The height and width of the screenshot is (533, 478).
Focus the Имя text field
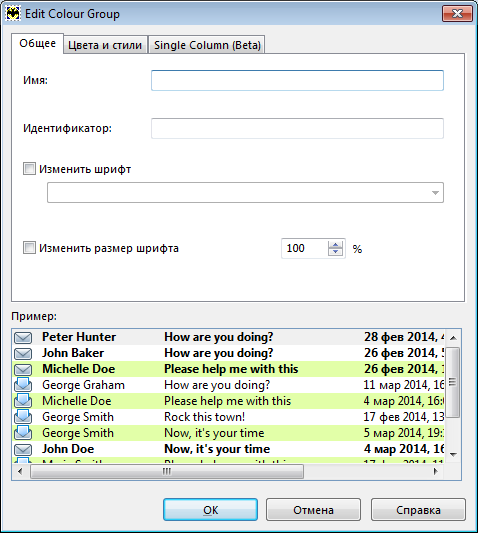pos(297,81)
